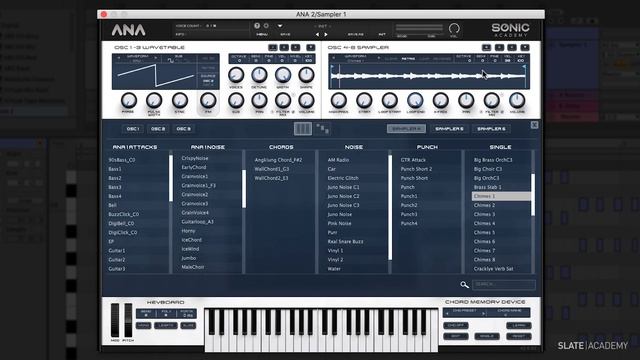Toggle oscillator 2 button in OSC 1-3 header
Screen dimensions: 640x360
pos(284,47)
